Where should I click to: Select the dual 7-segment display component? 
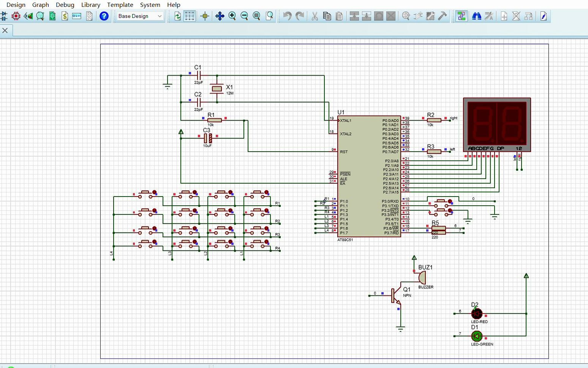click(x=497, y=125)
